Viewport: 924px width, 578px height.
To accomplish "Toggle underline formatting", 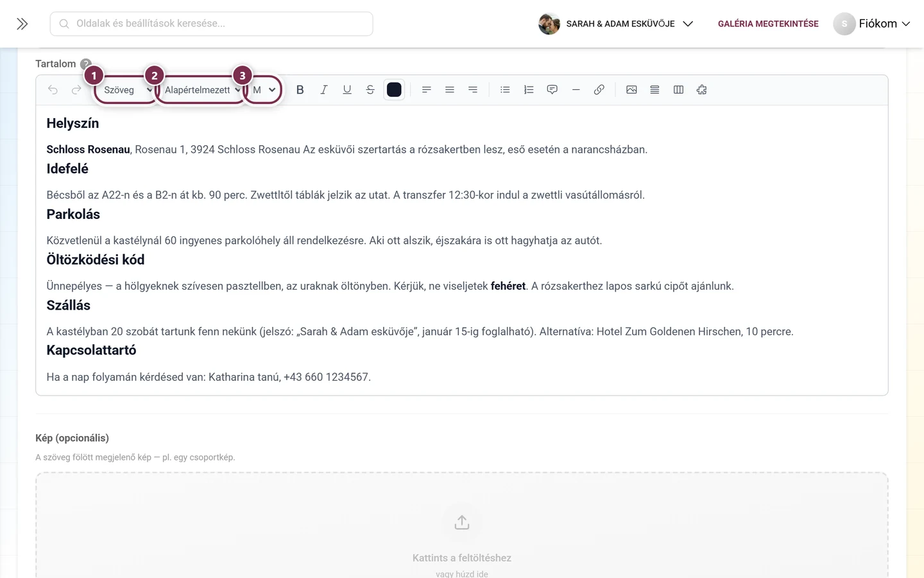I will coord(347,90).
